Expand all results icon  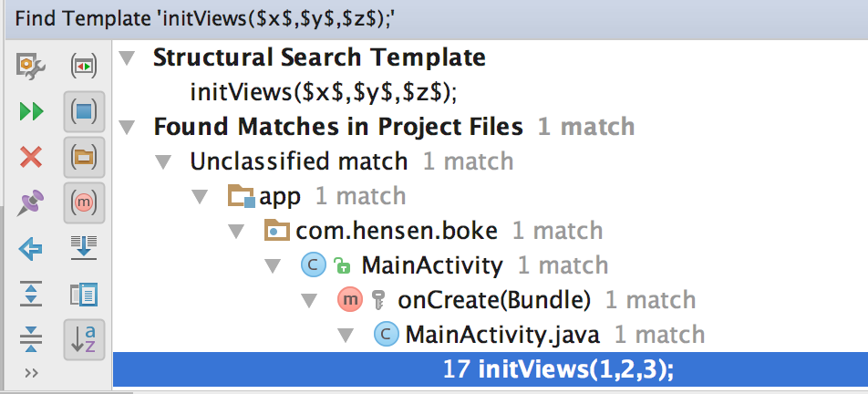coord(31,294)
